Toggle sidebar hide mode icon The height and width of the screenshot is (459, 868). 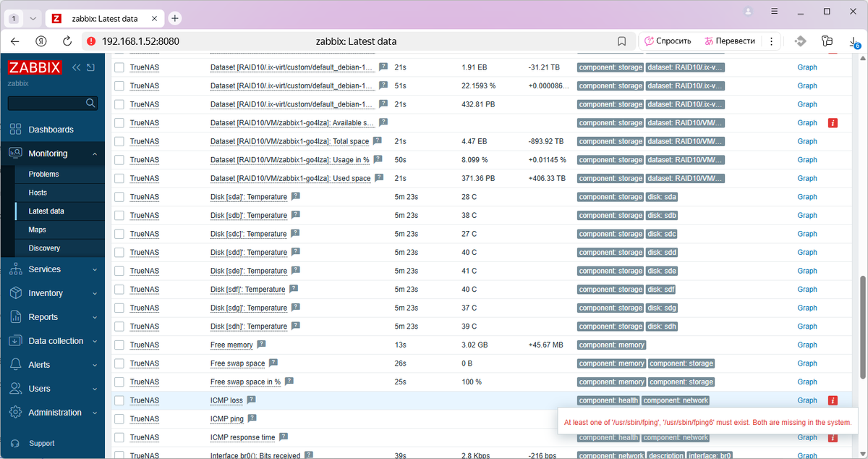tap(90, 68)
